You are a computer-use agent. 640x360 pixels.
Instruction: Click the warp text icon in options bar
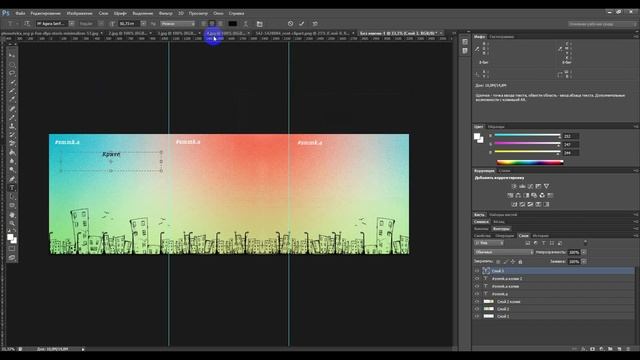[x=246, y=24]
